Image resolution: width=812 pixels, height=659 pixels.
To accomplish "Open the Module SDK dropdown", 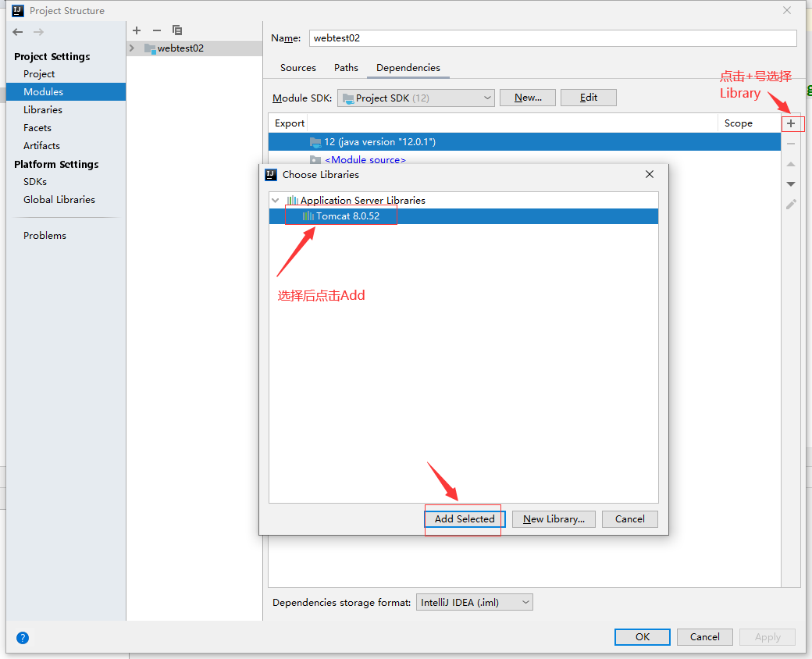I will (416, 98).
